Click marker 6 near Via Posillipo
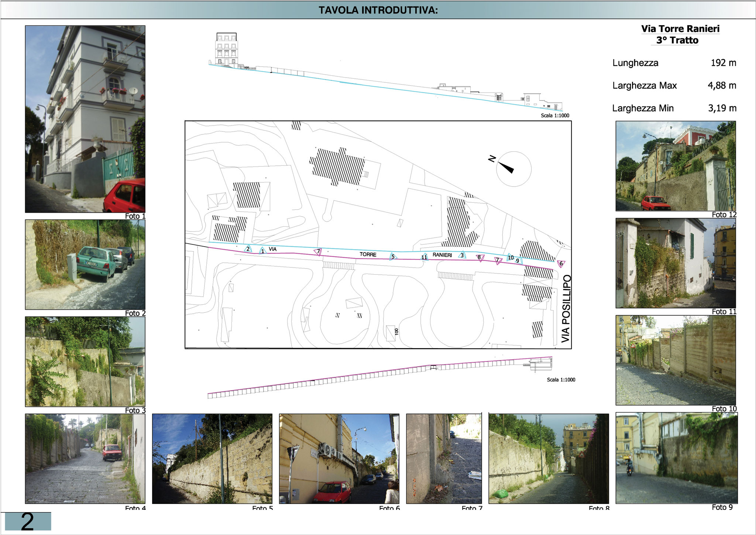The height and width of the screenshot is (535, 756). 561,263
